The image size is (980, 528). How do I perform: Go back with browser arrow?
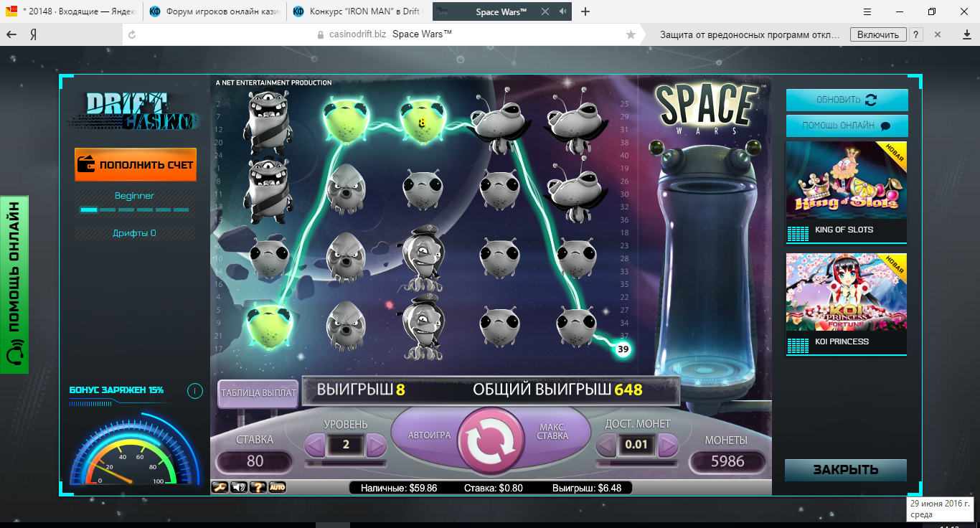click(x=11, y=34)
